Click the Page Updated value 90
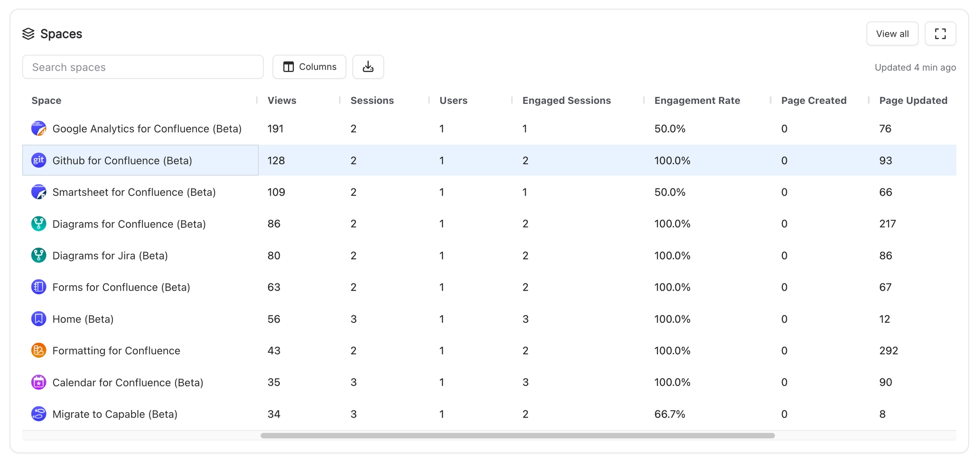Viewport: 980px width, 463px height. tap(886, 382)
